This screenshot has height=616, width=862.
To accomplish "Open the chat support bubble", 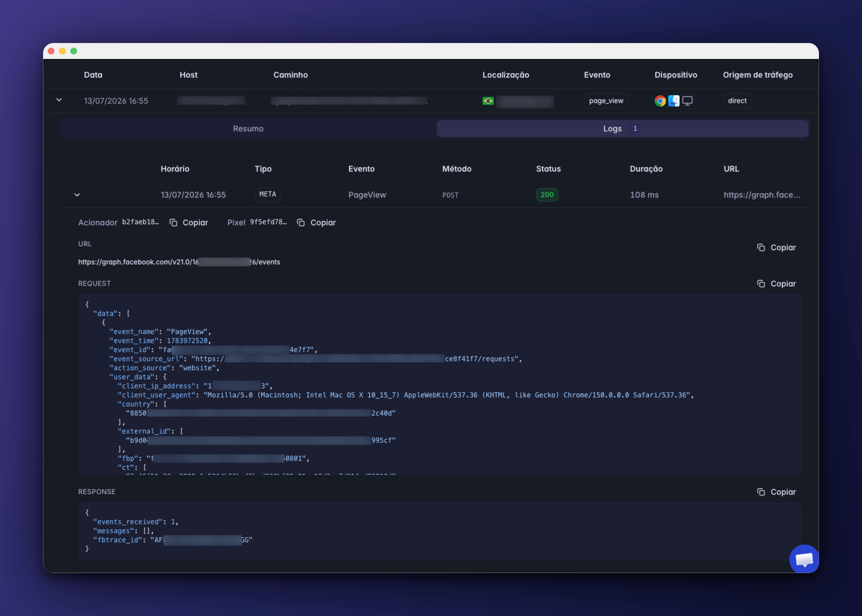I will (804, 559).
